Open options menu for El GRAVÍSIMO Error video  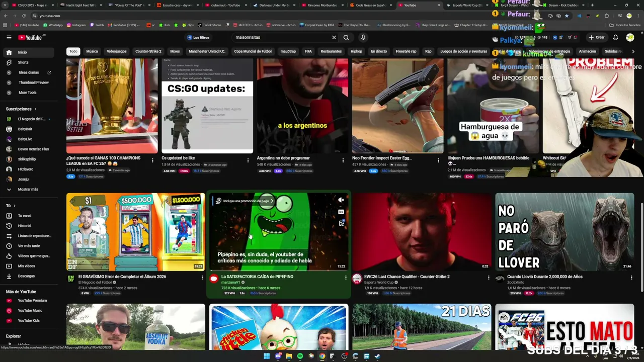[x=203, y=278]
